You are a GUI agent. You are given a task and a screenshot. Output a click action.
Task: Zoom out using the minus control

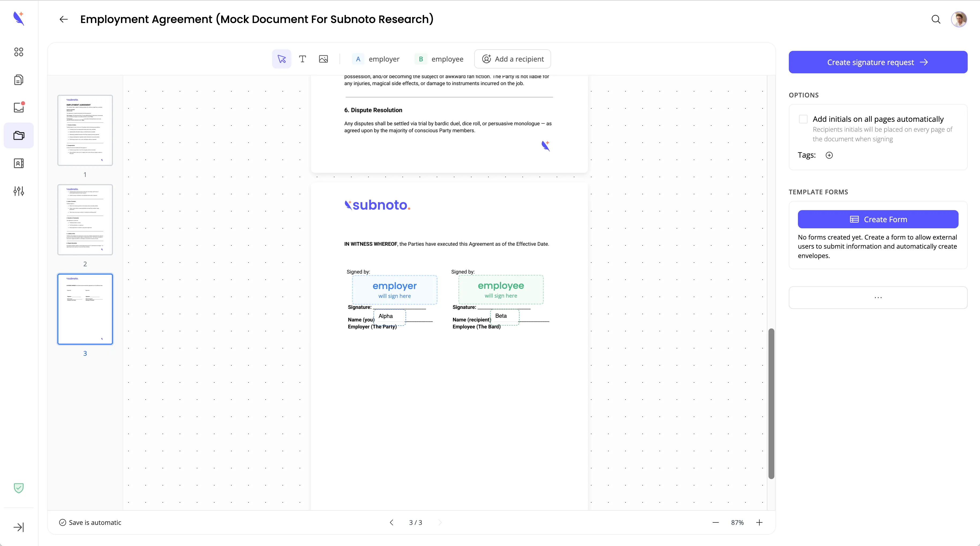point(716,522)
